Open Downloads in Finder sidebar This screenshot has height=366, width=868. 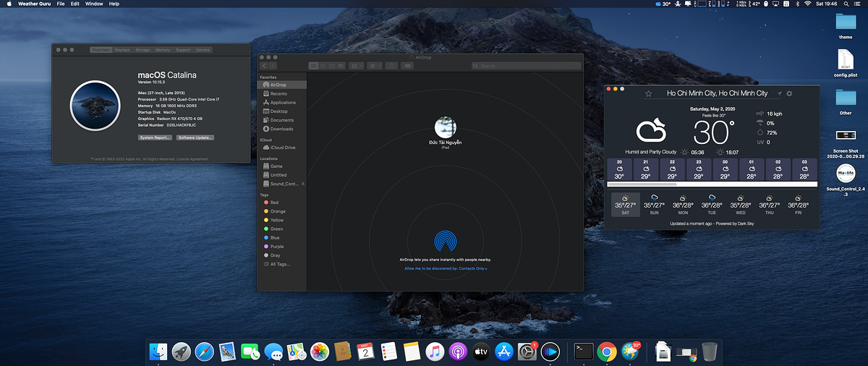pos(281,129)
